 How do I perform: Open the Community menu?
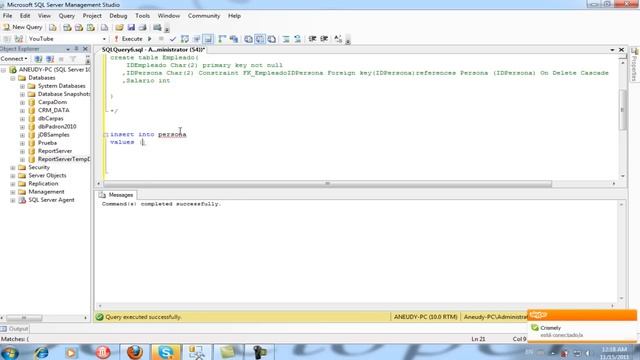coord(204,16)
